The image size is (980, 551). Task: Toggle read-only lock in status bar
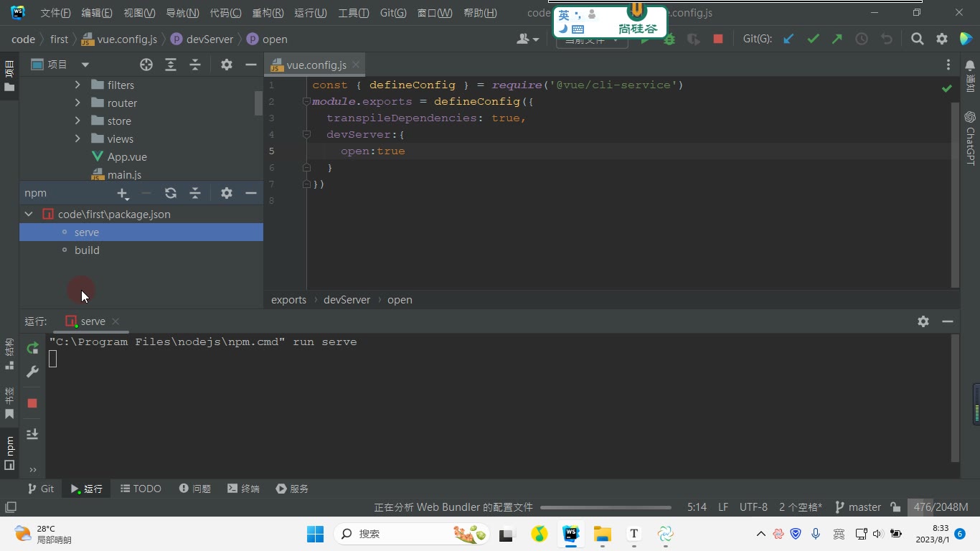pos(895,507)
